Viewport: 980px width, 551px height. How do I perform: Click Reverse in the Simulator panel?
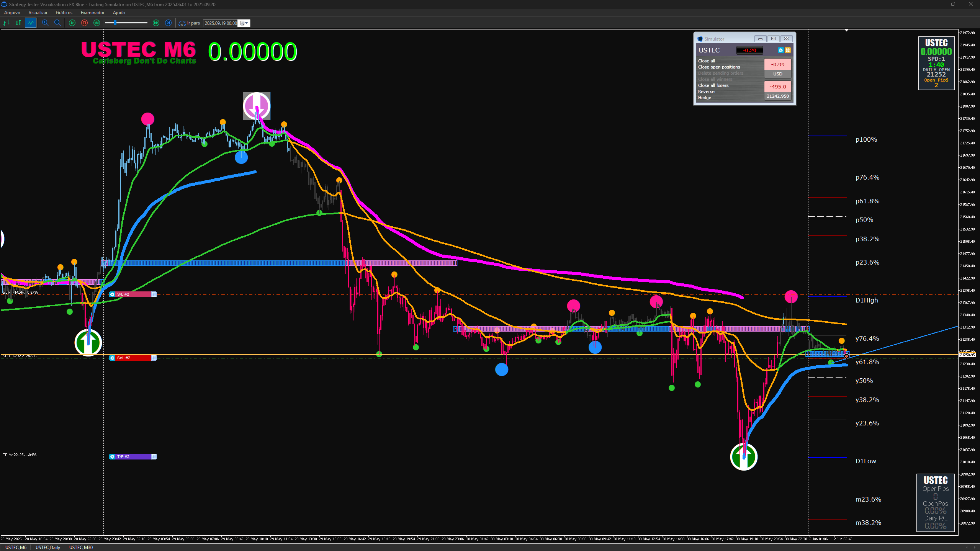pos(706,92)
